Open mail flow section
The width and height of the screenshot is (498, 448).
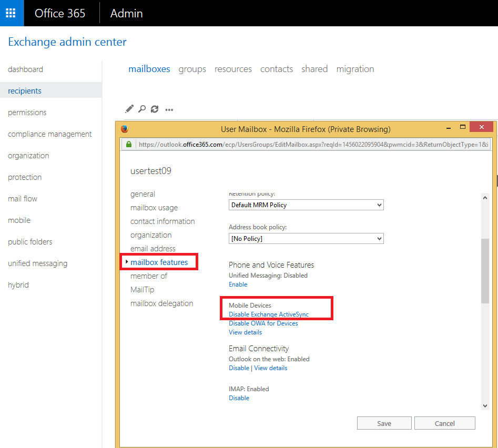(x=22, y=199)
